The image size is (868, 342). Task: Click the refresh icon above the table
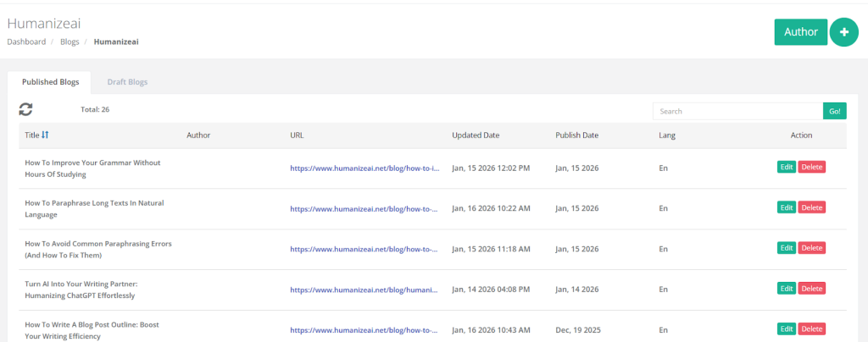[26, 109]
